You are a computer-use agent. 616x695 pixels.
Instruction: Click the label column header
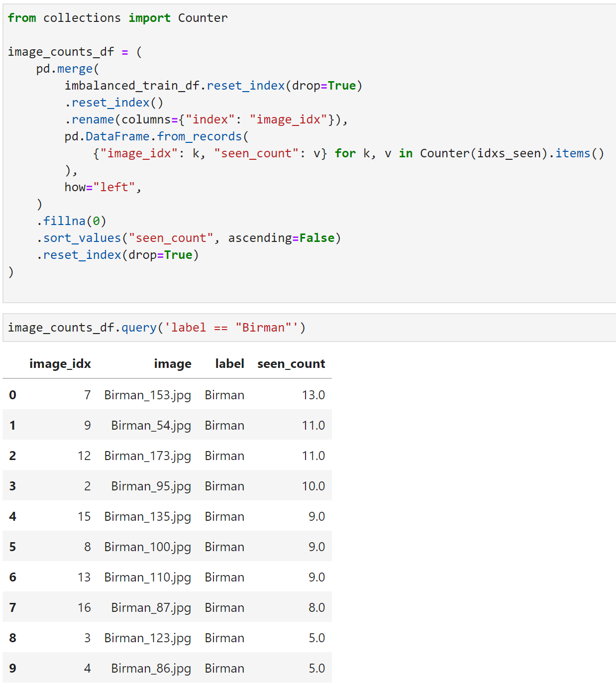click(x=229, y=364)
